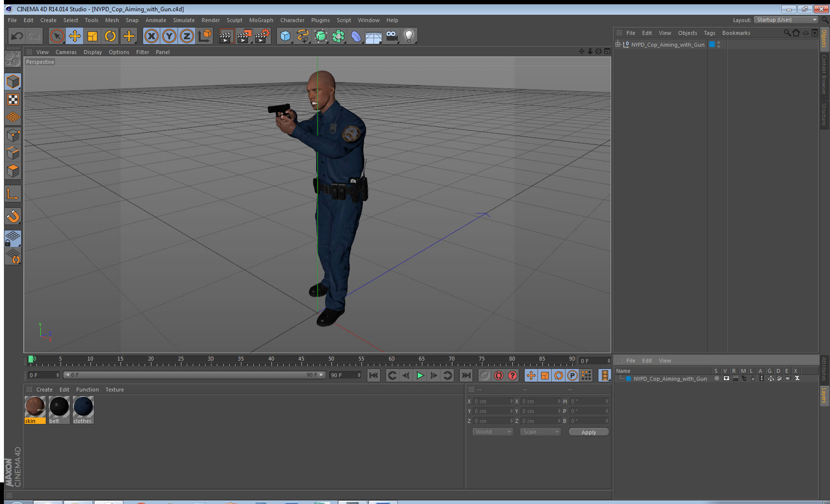This screenshot has height=504, width=830.
Task: Open the deformer objects
Action: [x=356, y=36]
